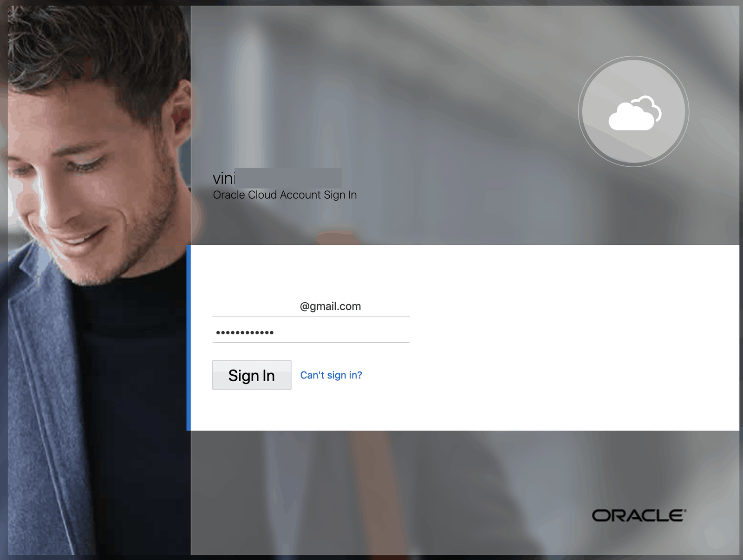The image size is (743, 560).
Task: Click the tenant name starting with "vini"
Action: point(223,178)
